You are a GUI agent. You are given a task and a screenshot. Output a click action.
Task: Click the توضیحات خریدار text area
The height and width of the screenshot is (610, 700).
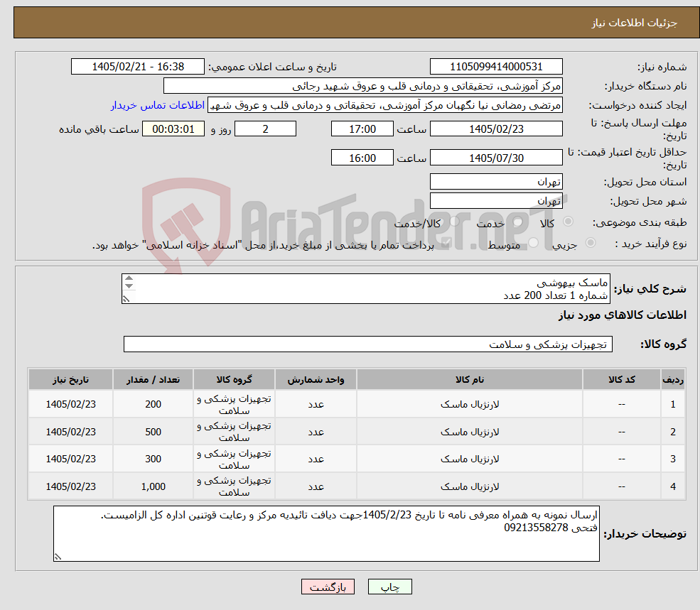coord(326,533)
